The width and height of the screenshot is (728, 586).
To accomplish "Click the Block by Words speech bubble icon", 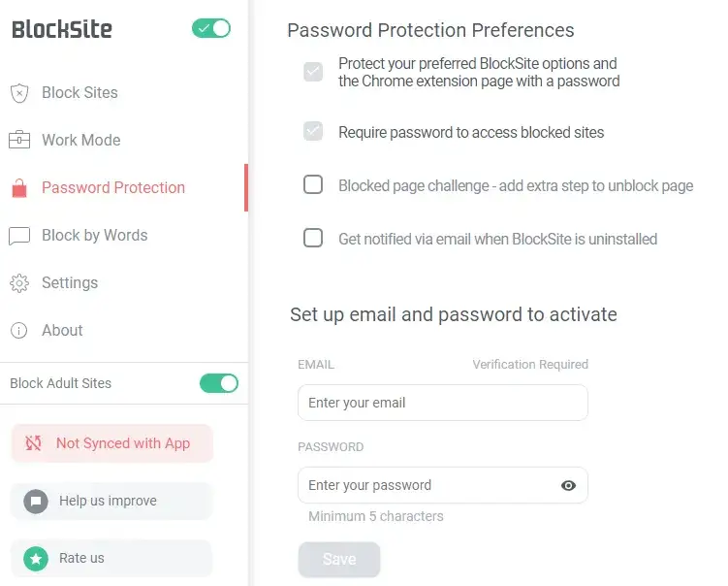I will click(x=18, y=236).
